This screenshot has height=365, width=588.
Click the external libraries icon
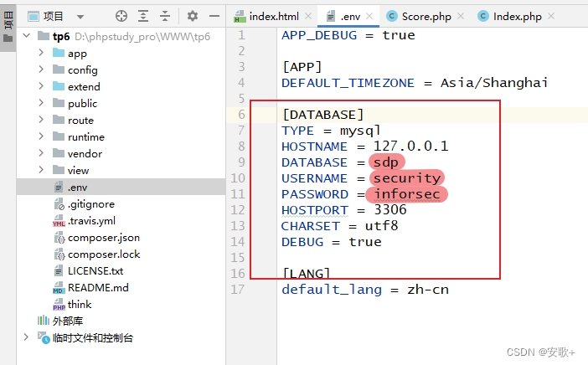coord(43,321)
